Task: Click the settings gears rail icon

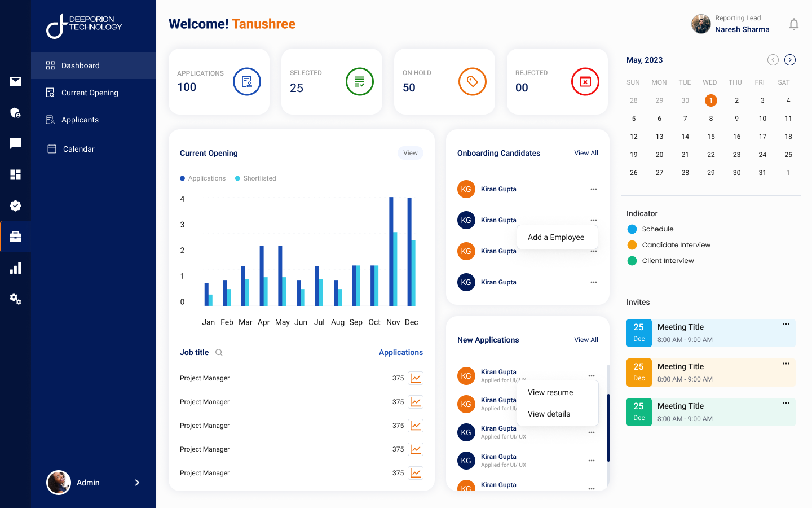Action: coord(16,299)
